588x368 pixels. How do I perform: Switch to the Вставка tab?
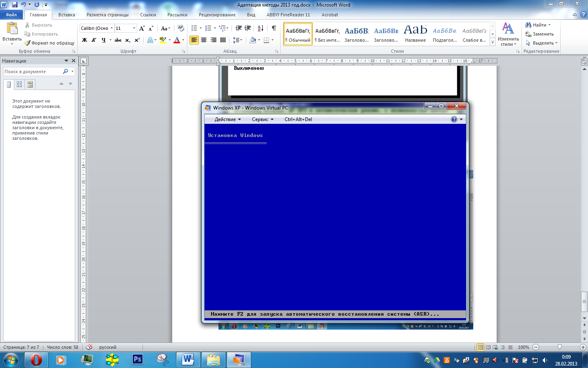click(x=67, y=15)
